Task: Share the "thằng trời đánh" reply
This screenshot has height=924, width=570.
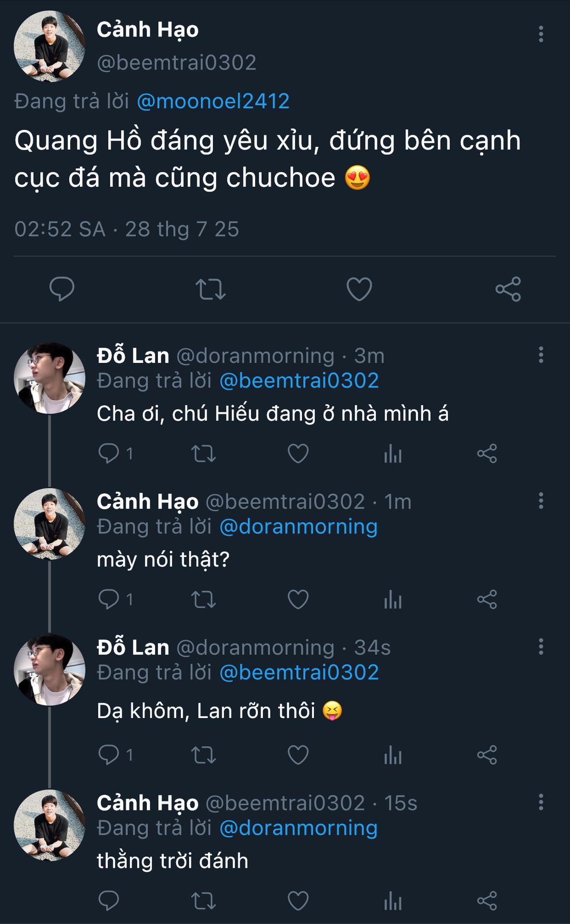Action: [487, 901]
